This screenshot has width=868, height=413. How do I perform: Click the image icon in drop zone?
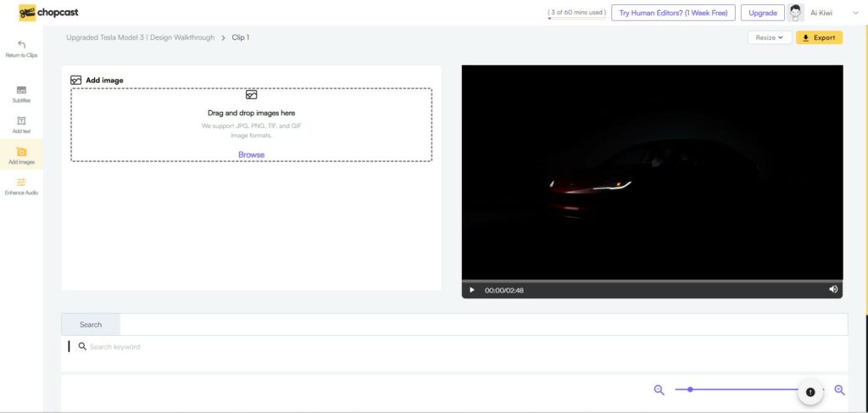click(251, 95)
